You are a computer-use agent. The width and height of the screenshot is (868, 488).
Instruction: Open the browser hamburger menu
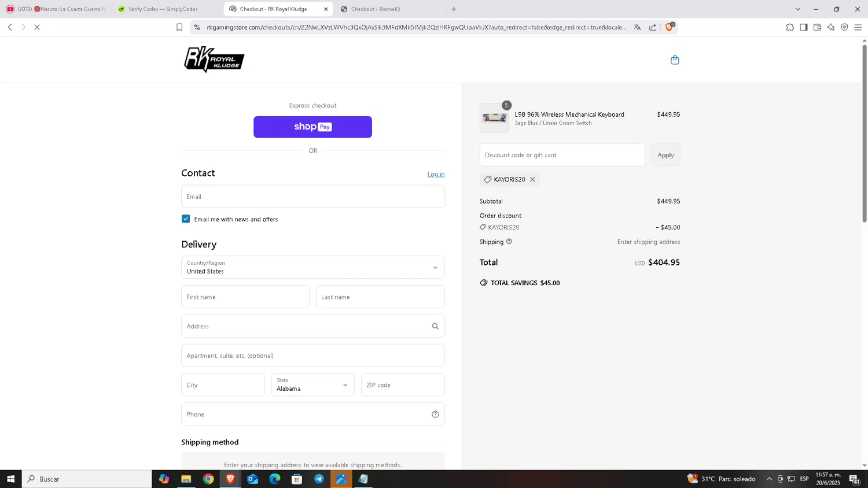pos(858,27)
